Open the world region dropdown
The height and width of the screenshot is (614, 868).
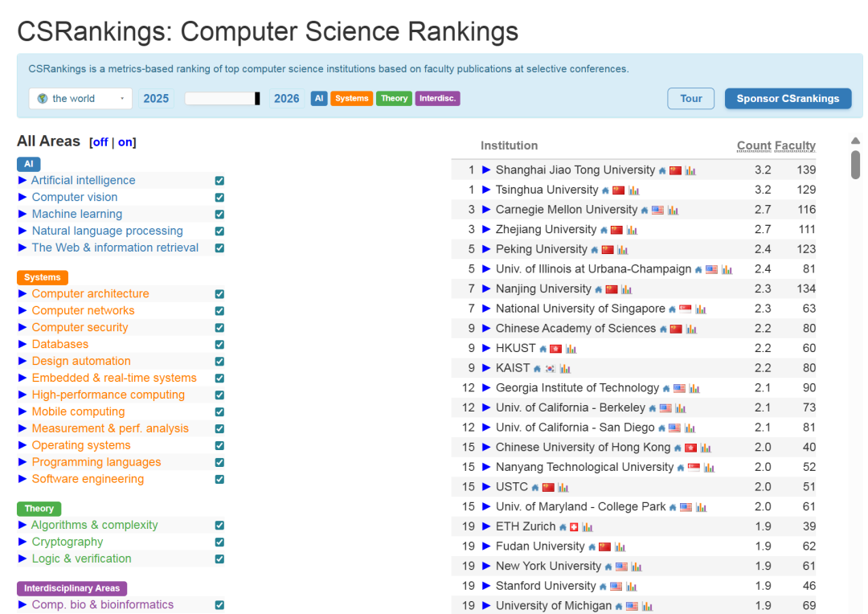coord(80,99)
